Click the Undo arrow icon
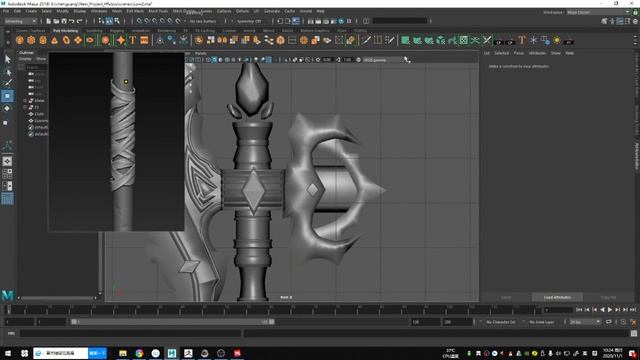This screenshot has height=360, width=640. pos(72,21)
